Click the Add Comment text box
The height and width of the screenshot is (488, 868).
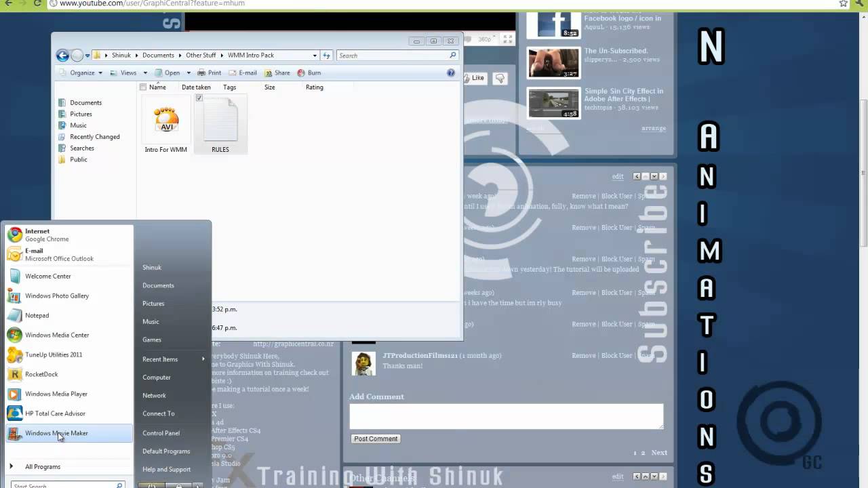coord(506,416)
